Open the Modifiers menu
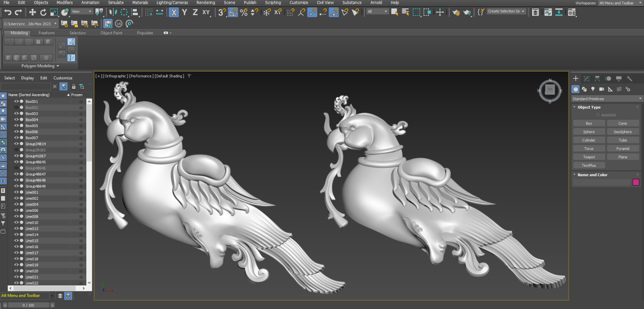The height and width of the screenshot is (309, 644). click(x=65, y=2)
